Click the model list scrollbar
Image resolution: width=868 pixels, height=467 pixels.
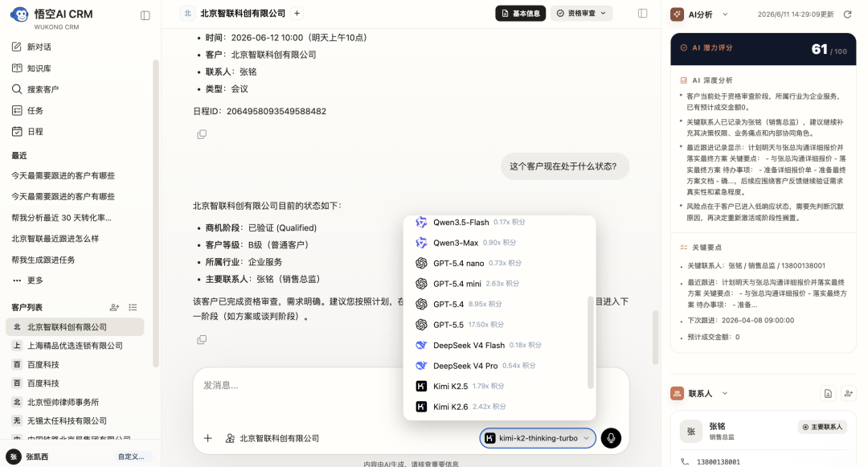pos(590,342)
